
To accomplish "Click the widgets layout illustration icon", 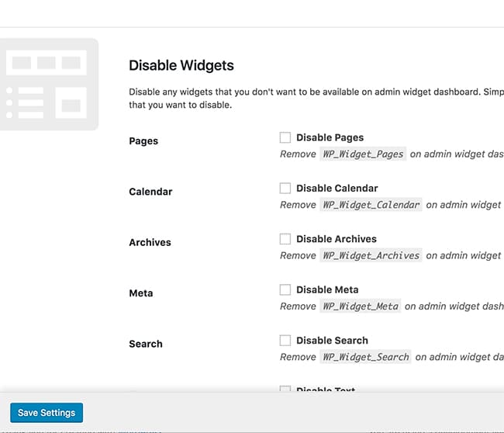I will (47, 85).
